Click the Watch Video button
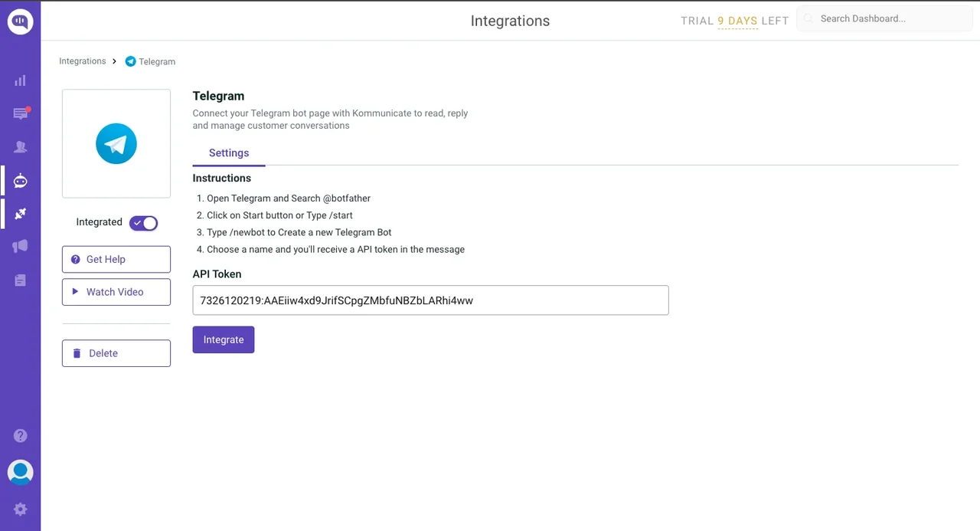 click(116, 292)
